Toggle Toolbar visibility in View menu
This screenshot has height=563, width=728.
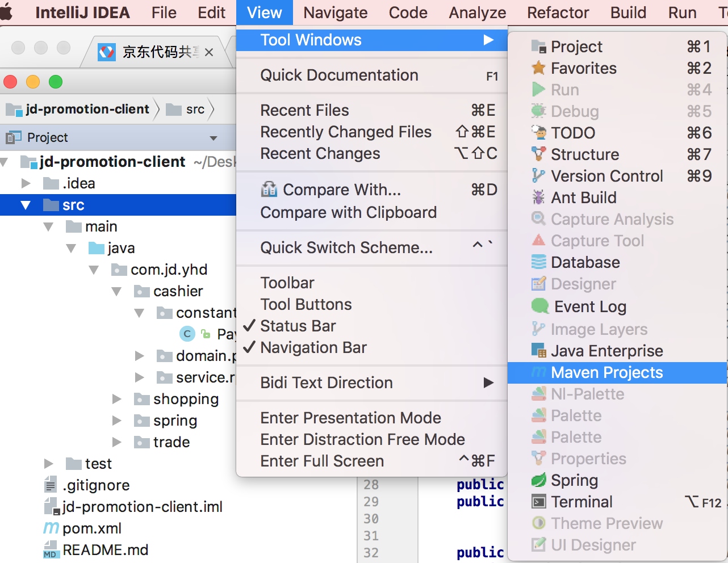tap(371, 283)
